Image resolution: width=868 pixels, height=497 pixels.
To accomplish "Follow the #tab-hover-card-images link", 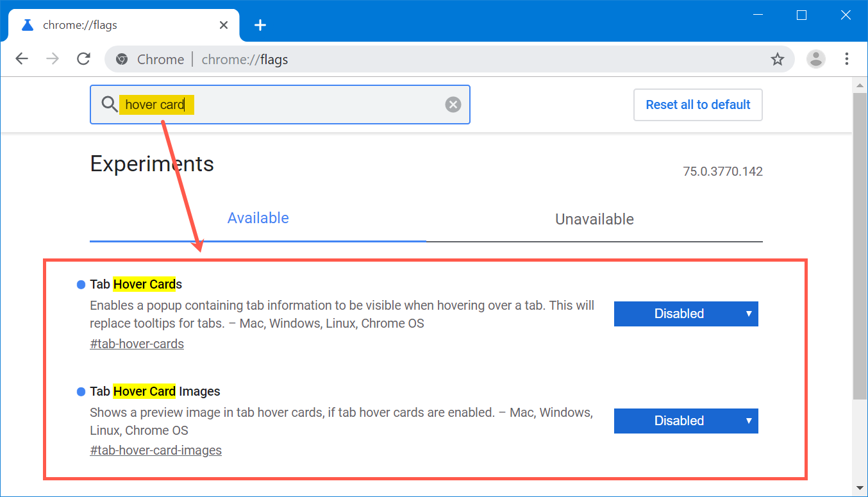I will (x=156, y=450).
